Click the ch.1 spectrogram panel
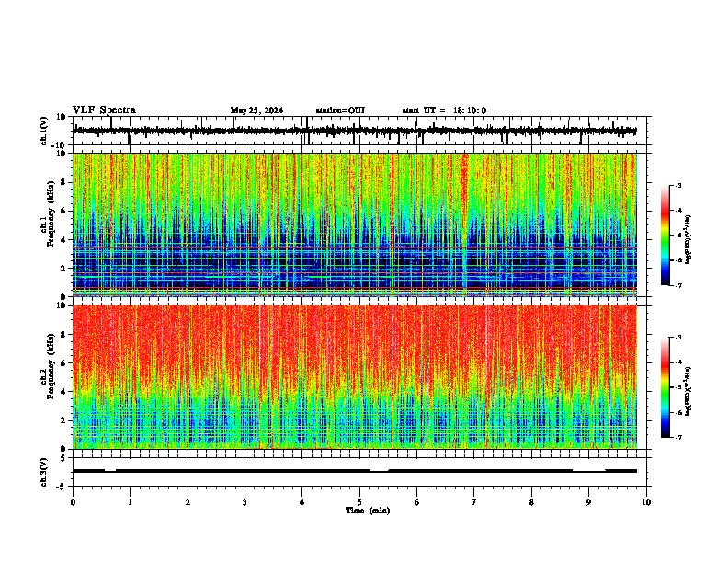728x563 pixels. pos(354,224)
